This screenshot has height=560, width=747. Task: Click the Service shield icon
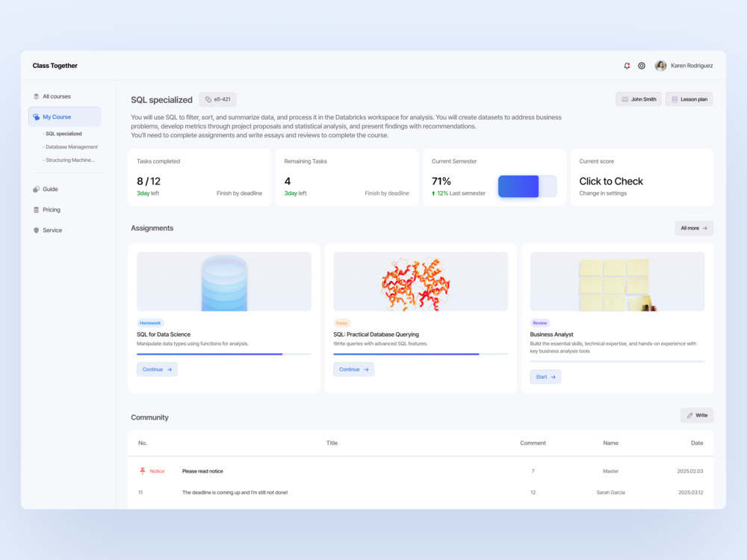[36, 230]
